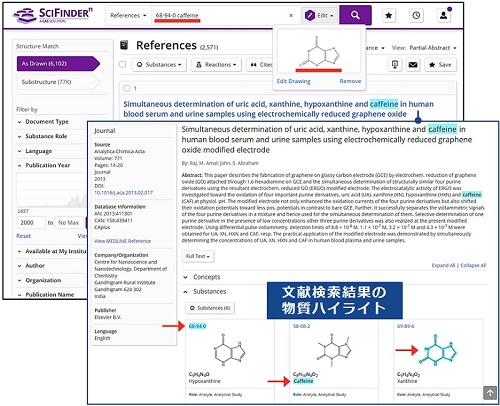The width and height of the screenshot is (500, 406).
Task: Expand the Concepts section
Action: coord(202,277)
